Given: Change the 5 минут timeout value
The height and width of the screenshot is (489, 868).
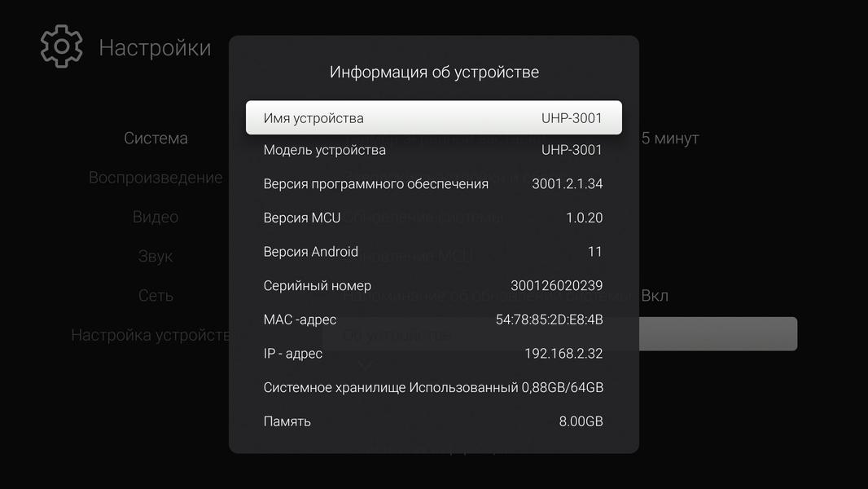Looking at the screenshot, I should (x=670, y=138).
